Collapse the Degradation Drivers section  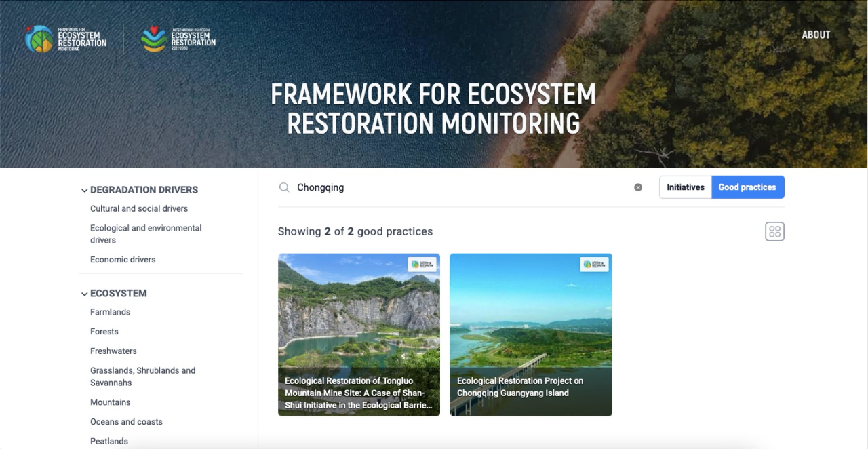85,191
